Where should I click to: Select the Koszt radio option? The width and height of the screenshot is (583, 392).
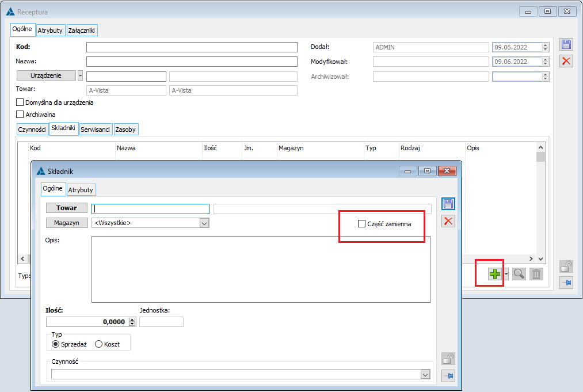pos(98,344)
